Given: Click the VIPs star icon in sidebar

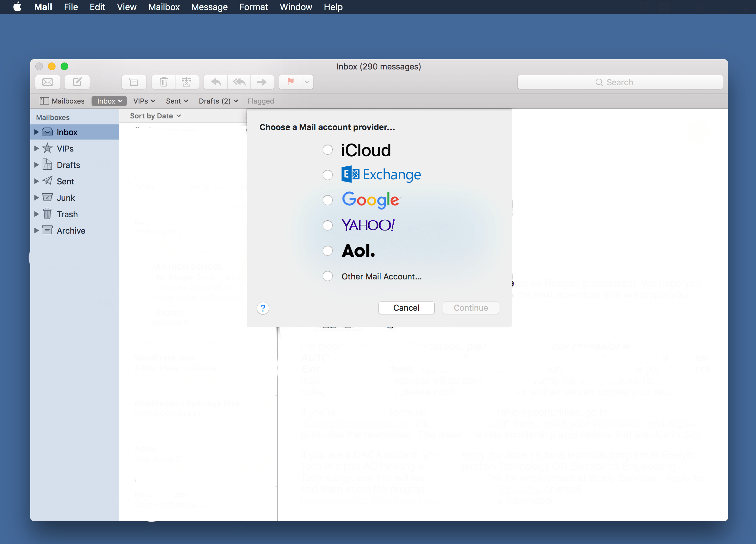Looking at the screenshot, I should [47, 148].
